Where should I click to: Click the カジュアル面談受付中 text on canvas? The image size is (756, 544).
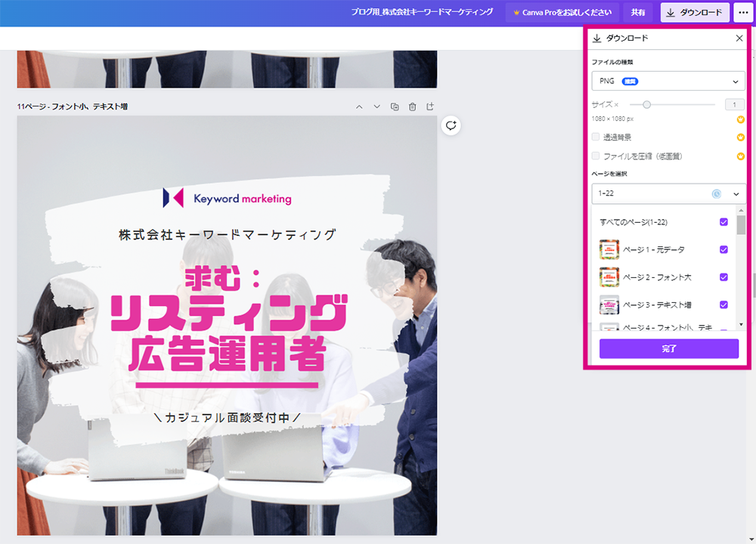click(227, 417)
